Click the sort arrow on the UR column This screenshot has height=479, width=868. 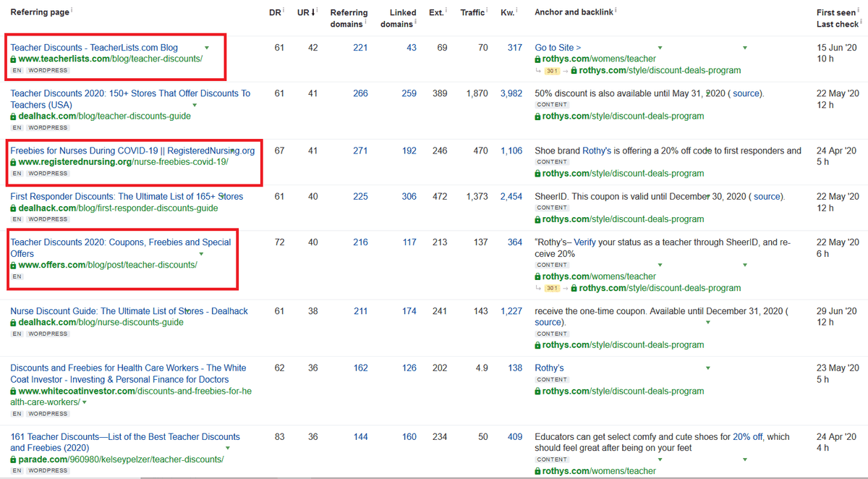pos(312,12)
